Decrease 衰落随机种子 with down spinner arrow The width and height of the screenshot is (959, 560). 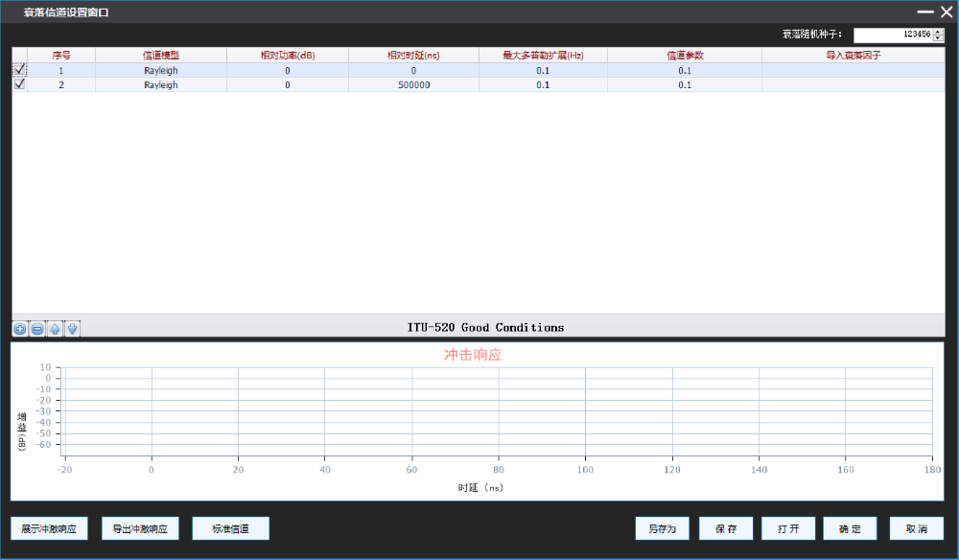coord(938,37)
